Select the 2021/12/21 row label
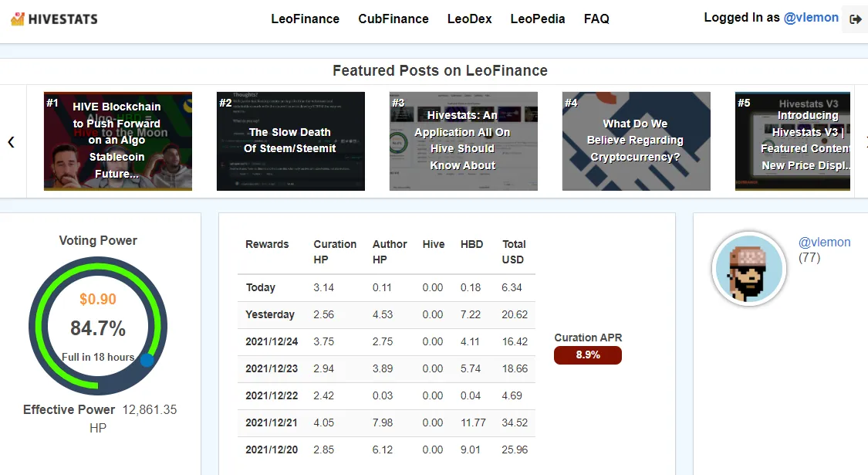Screen dimensions: 868x475 click(272, 422)
